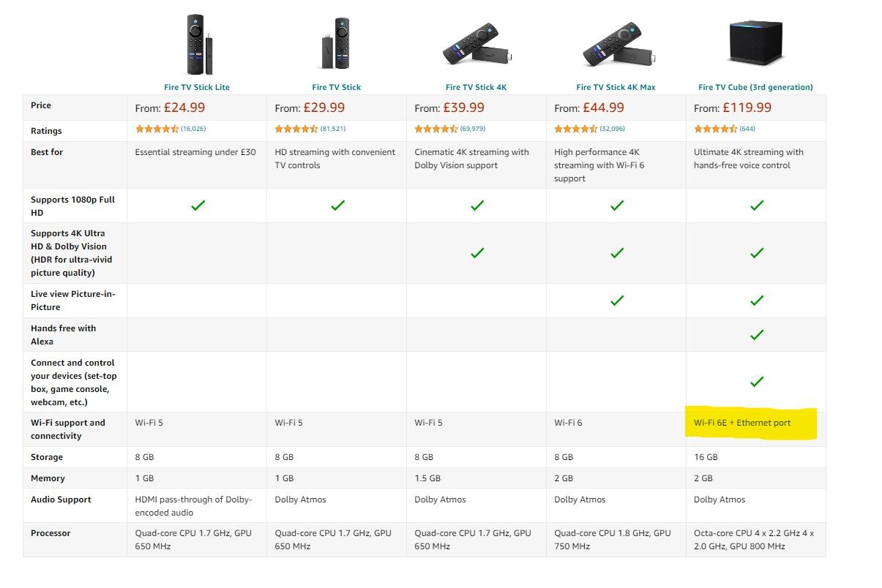Screen dimensions: 882x588
Task: Click the 644 ratings count
Action: tap(747, 129)
